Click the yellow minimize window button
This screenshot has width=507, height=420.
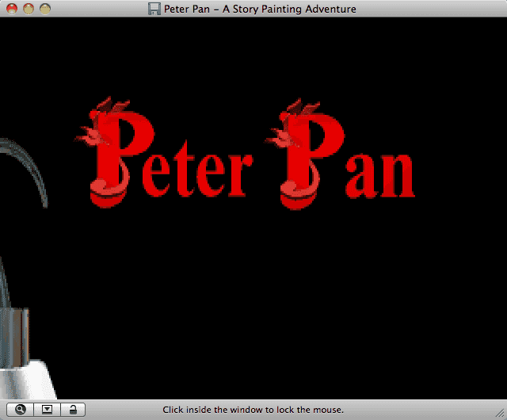29,9
